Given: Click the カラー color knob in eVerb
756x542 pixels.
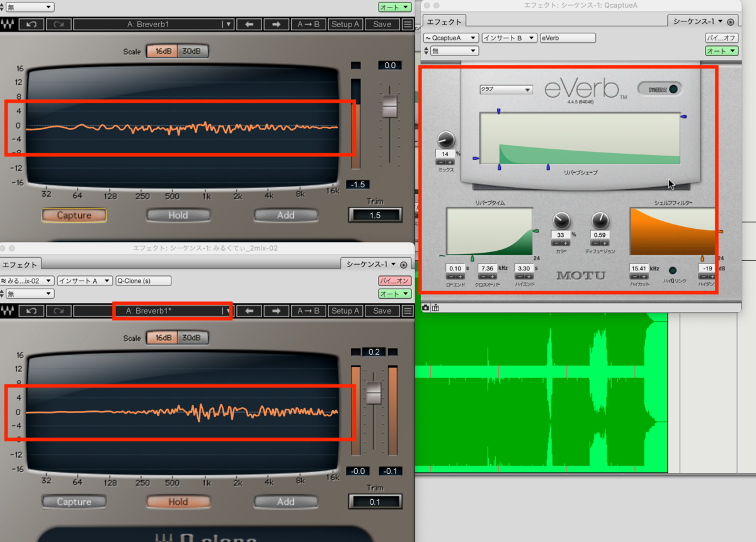Looking at the screenshot, I should click(x=562, y=221).
